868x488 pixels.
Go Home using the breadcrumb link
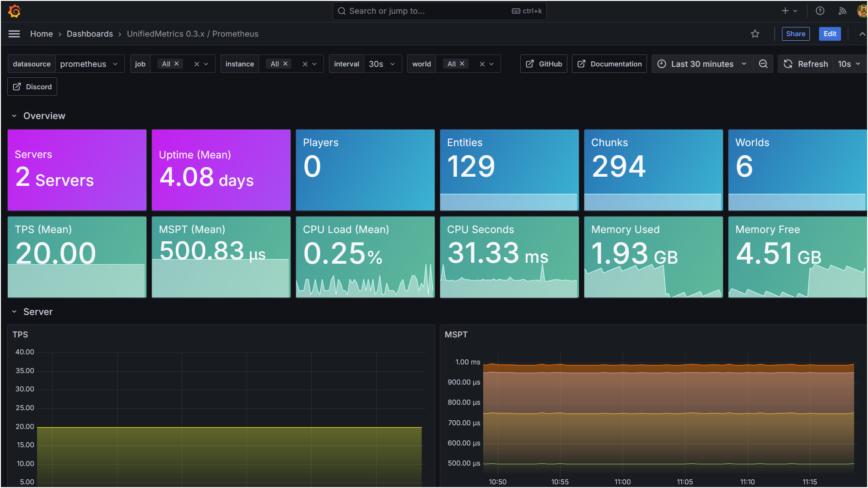tap(41, 33)
